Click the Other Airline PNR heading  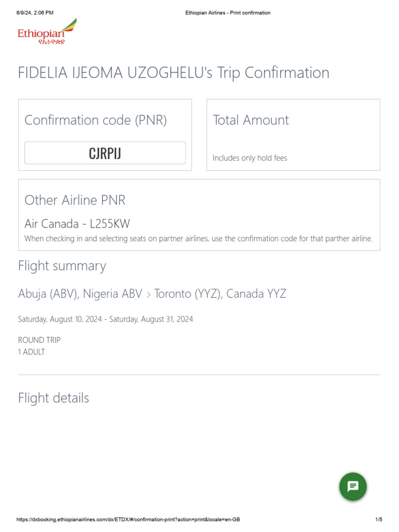pyautogui.click(x=75, y=200)
